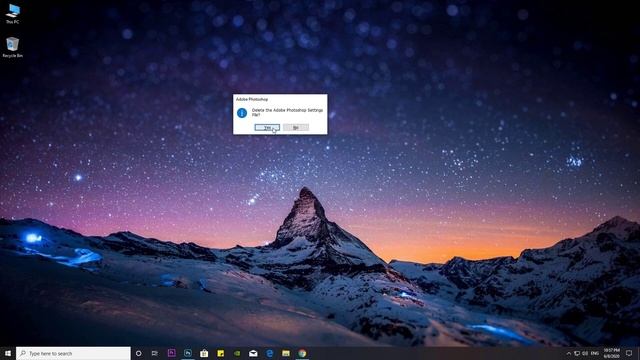
Task: Click the 'Delete the Adobe Photoshop Settings File?' text
Action: click(x=287, y=112)
